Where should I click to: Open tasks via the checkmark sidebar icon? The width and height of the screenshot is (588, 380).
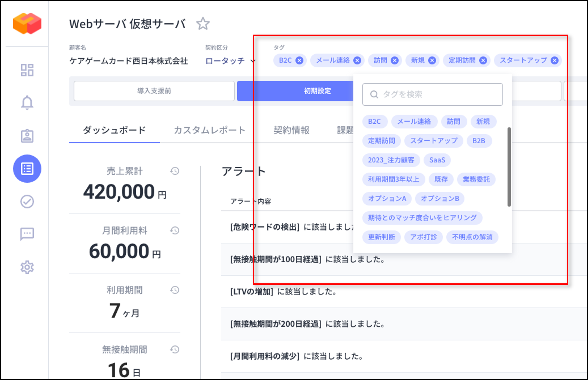pos(27,202)
